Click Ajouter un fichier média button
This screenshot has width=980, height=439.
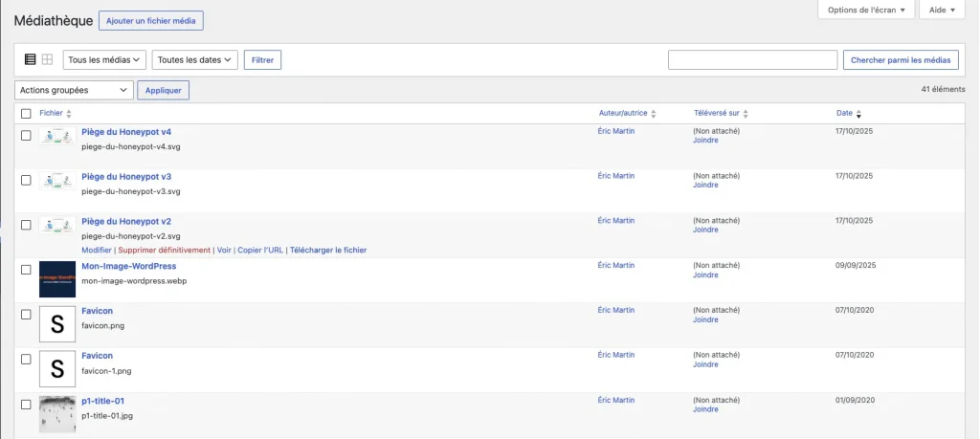click(151, 21)
